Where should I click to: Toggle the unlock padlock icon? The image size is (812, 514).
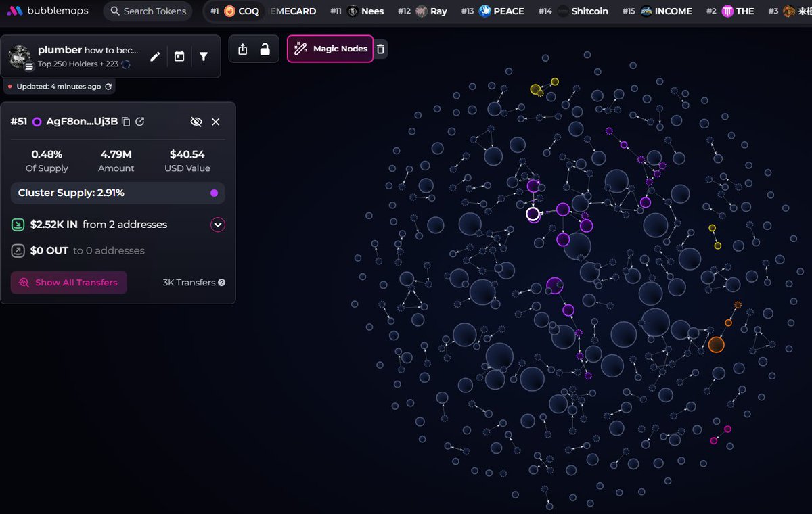265,49
